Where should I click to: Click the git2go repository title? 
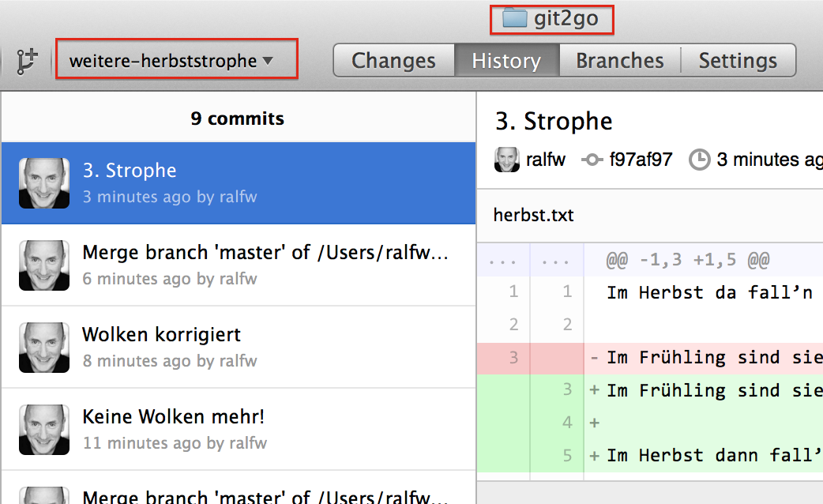(566, 19)
